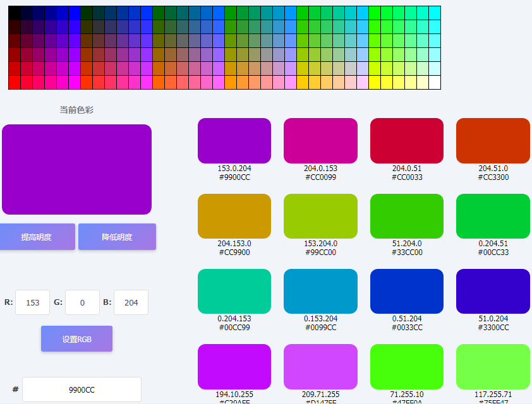Pick the #0099CC sky blue swatch
Image resolution: width=532 pixels, height=404 pixels.
coord(320,291)
